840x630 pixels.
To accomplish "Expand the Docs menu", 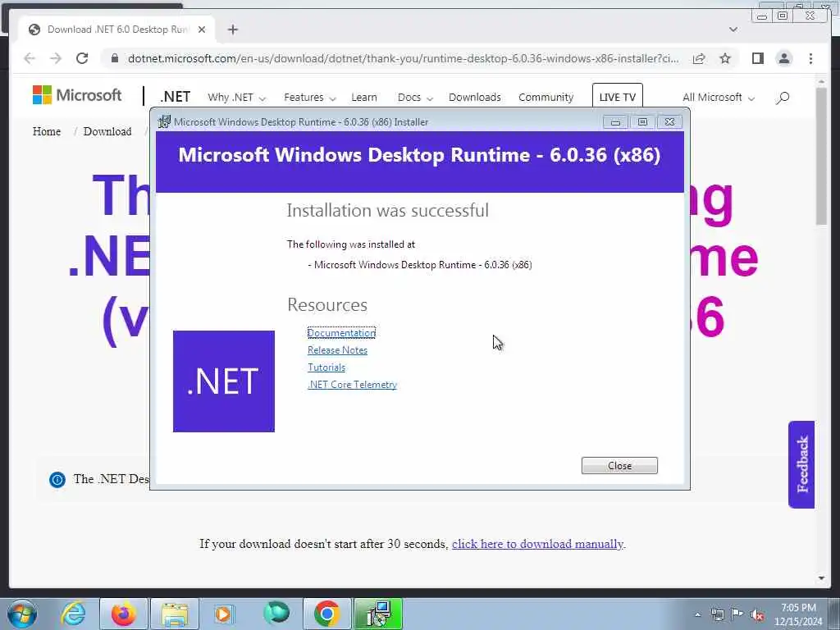I will [x=414, y=97].
